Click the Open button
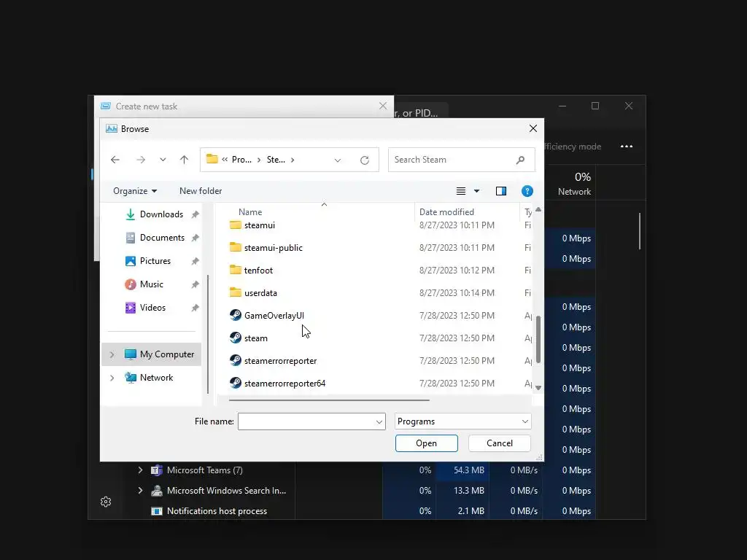This screenshot has width=747, height=560. [x=426, y=443]
